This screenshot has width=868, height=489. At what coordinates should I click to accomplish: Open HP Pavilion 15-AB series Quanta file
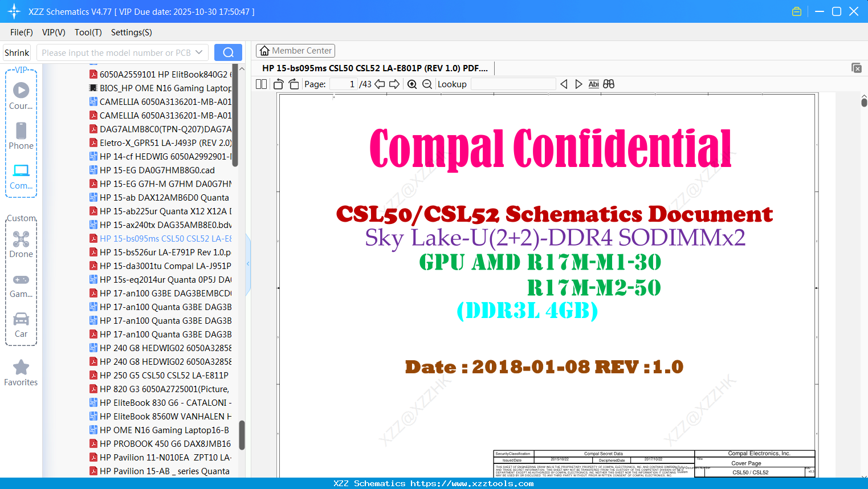coord(160,471)
